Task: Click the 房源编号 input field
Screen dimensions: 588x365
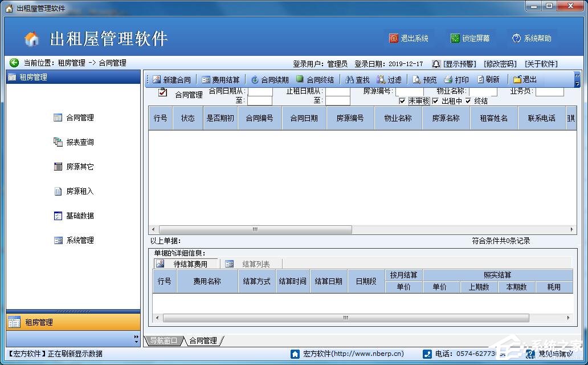Action: pyautogui.click(x=409, y=92)
